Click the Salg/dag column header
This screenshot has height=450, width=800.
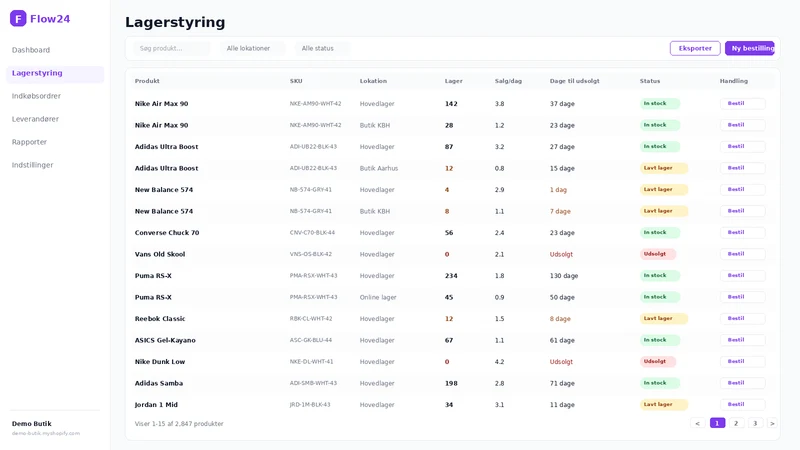tap(508, 81)
